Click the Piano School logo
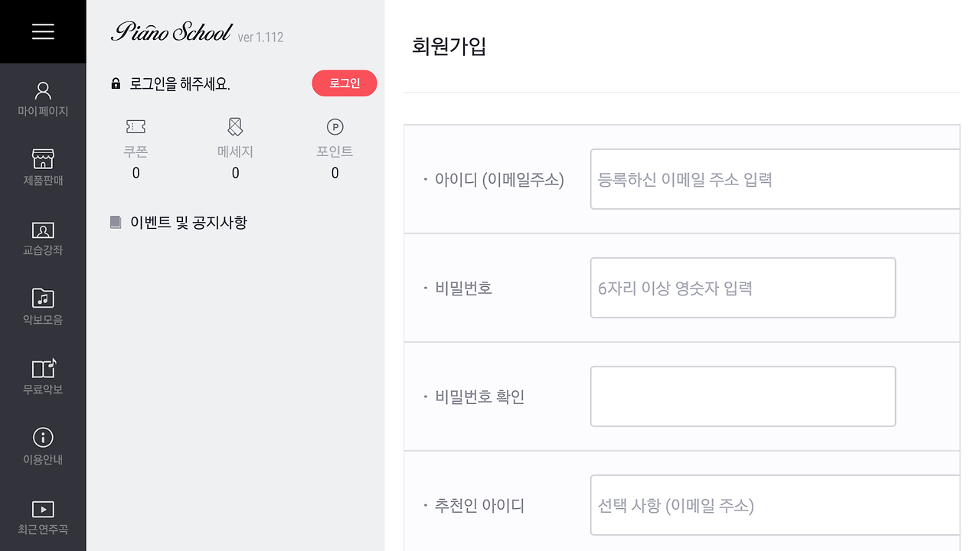980x551 pixels. tap(171, 32)
